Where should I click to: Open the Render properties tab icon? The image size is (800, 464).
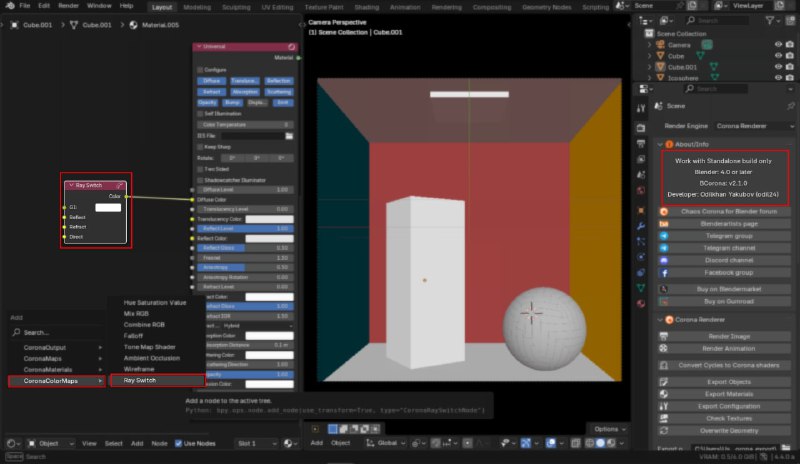point(641,128)
